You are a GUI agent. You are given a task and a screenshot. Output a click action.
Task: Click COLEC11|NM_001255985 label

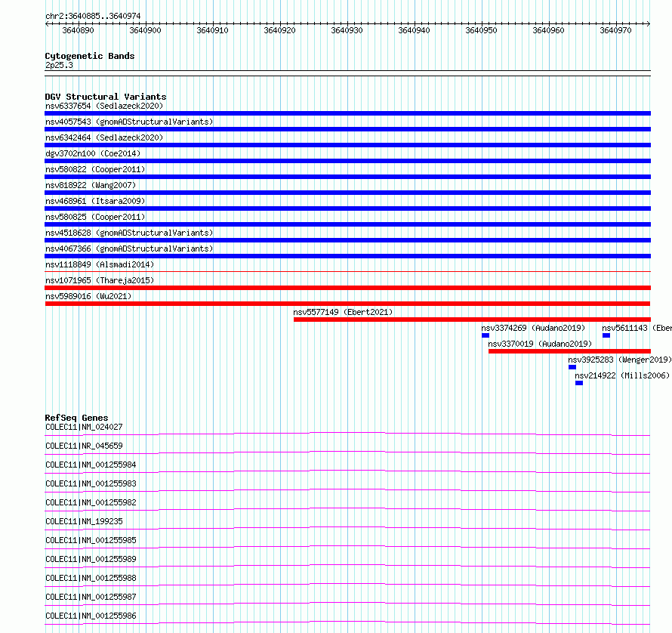coord(91,540)
